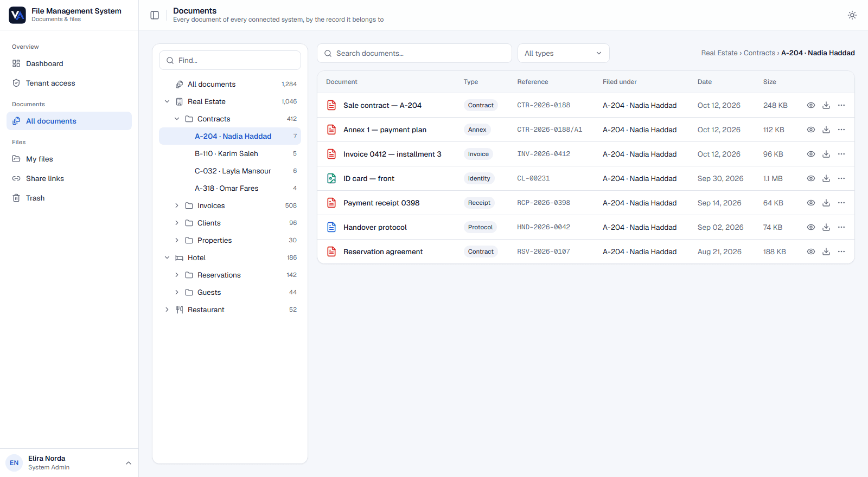The image size is (868, 477).
Task: Collapse the Contracts folder chevron
Action: point(177,119)
